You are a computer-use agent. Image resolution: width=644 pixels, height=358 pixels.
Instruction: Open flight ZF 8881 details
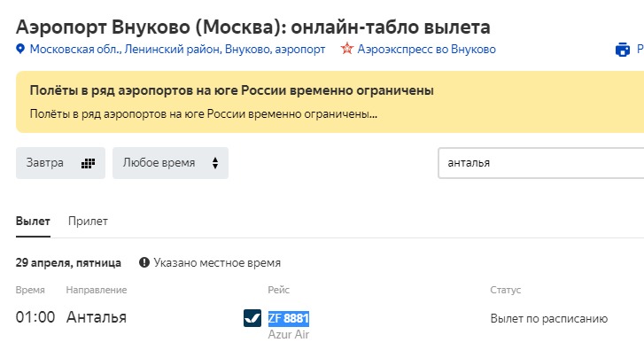[x=289, y=318]
